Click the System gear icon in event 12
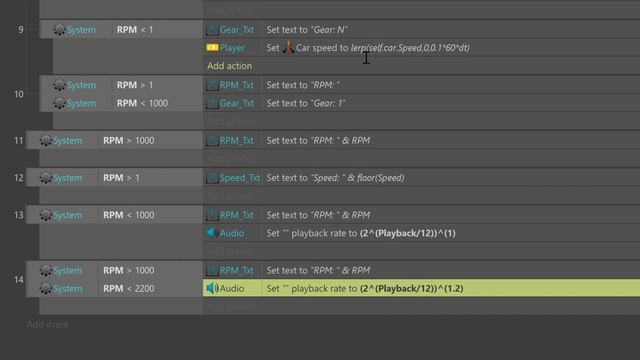The width and height of the screenshot is (640, 360). coord(46,178)
